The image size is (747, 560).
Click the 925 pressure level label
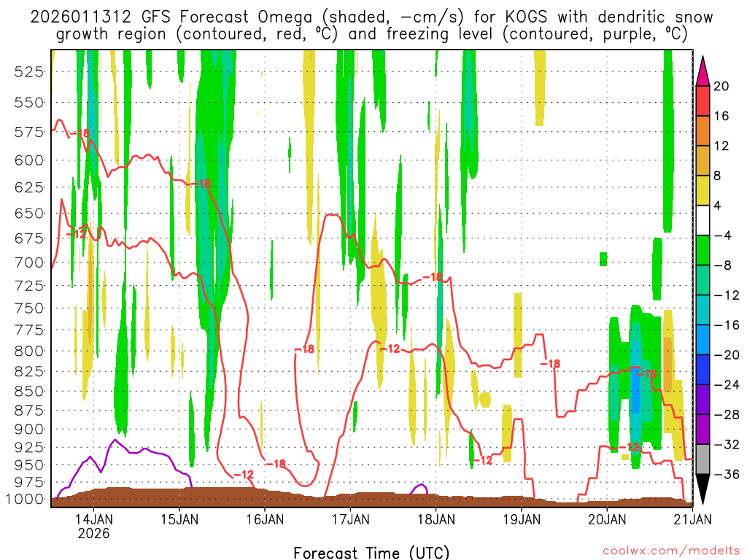click(28, 447)
